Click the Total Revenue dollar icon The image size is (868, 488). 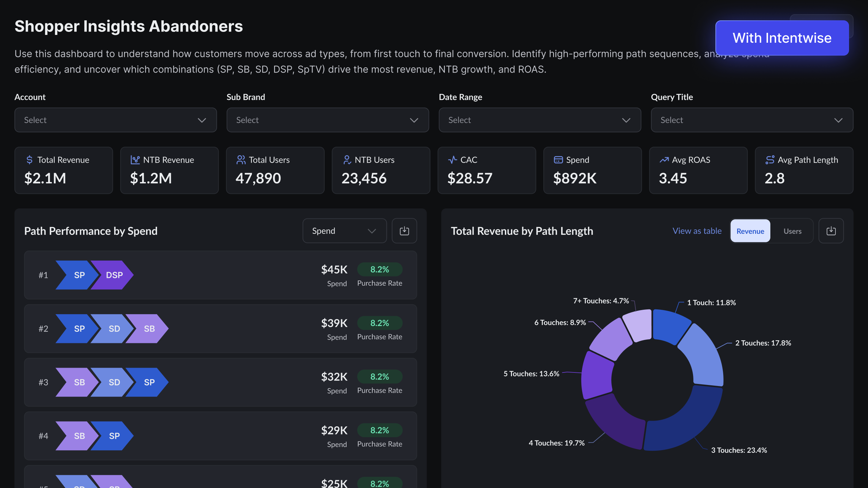(x=29, y=160)
